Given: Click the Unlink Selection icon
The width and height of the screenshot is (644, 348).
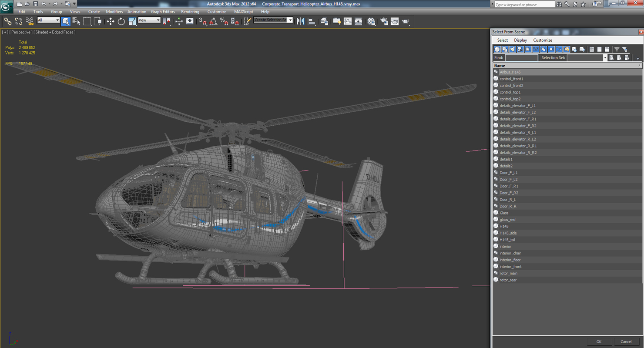Looking at the screenshot, I should [x=19, y=21].
